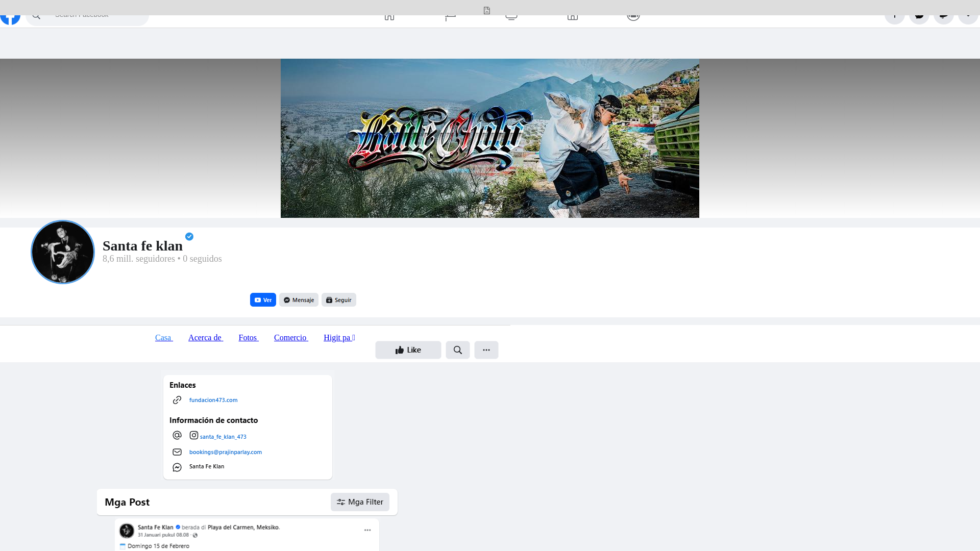
Task: Open the Mga Filter options
Action: 360,502
